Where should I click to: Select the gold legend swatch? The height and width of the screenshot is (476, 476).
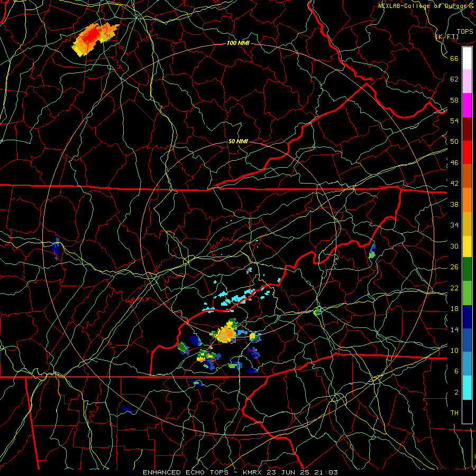point(467,224)
